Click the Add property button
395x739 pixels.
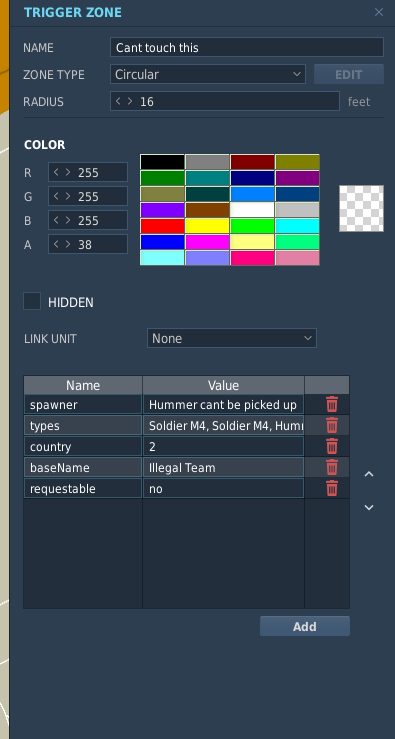305,626
